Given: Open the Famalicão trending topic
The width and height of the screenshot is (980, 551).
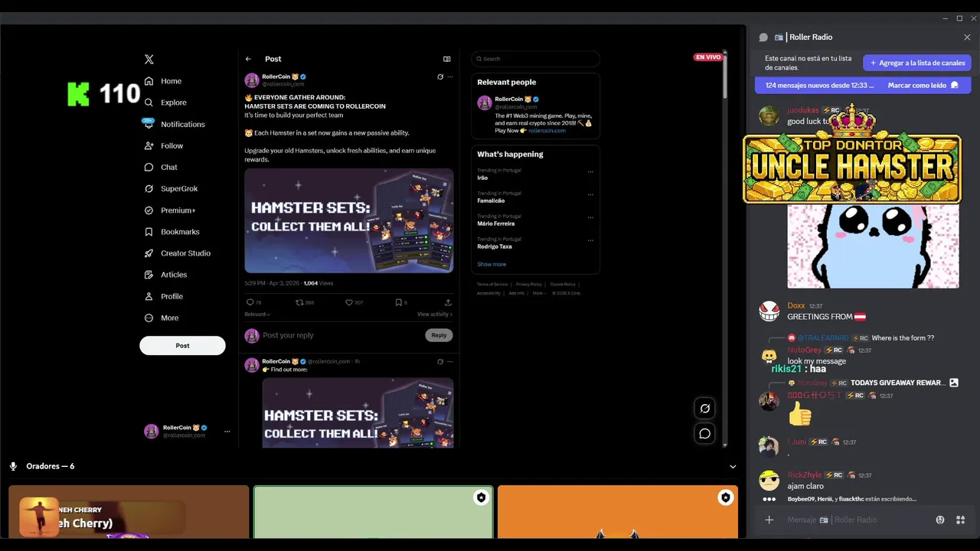Looking at the screenshot, I should point(491,201).
